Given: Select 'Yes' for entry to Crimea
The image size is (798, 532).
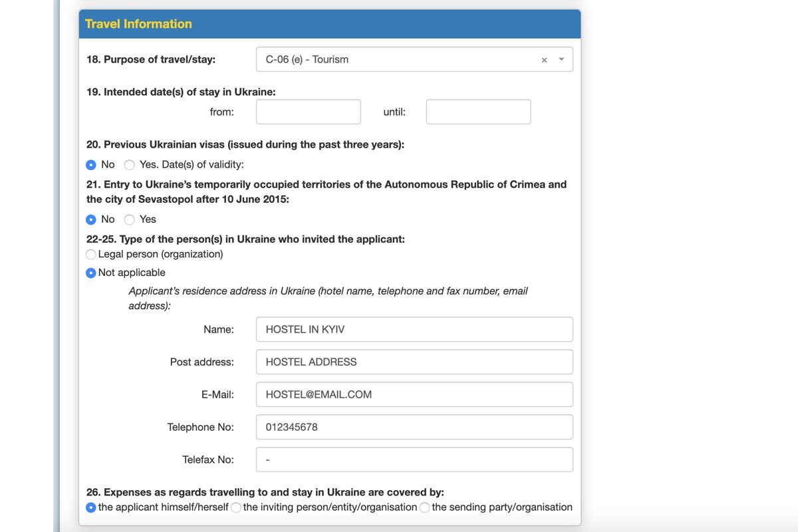Looking at the screenshot, I should click(x=130, y=219).
